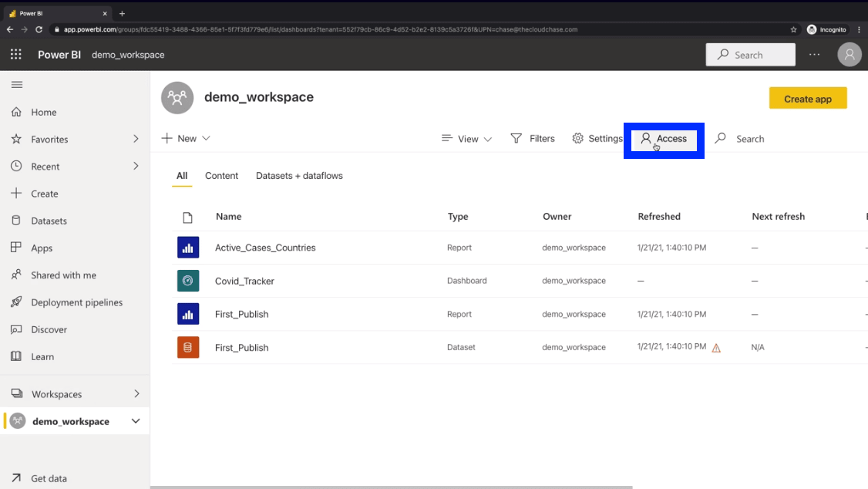
Task: Click the Discover icon in sidebar
Action: coord(16,329)
